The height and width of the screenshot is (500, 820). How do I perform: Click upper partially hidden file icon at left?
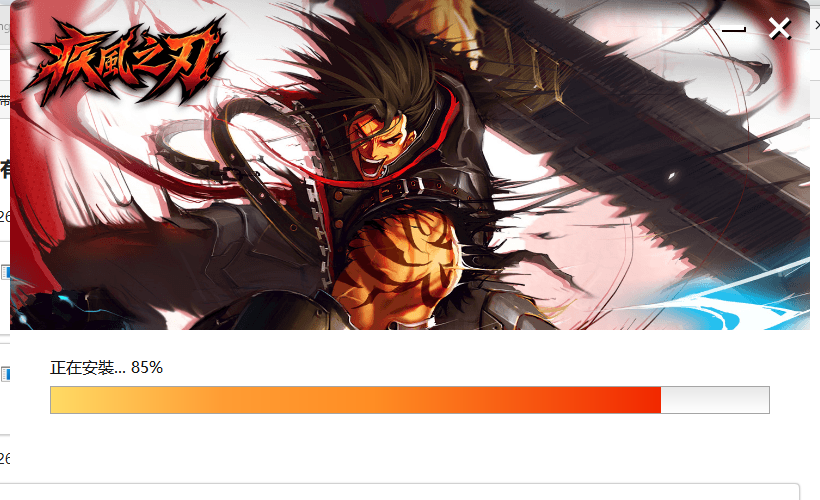pyautogui.click(x=5, y=272)
